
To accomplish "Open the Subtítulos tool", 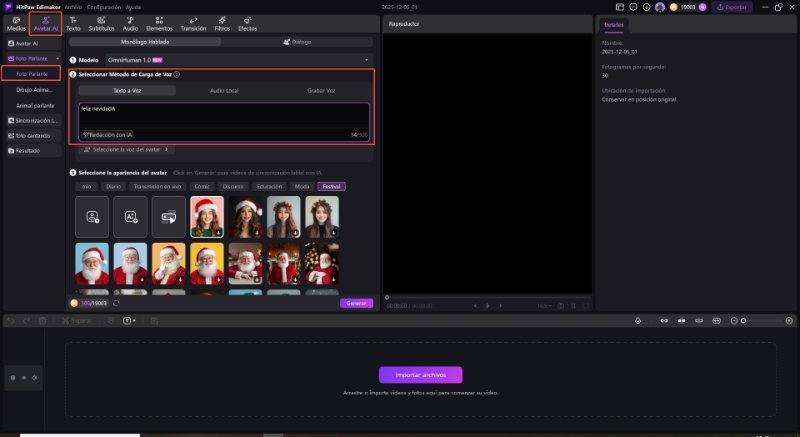I will (101, 24).
